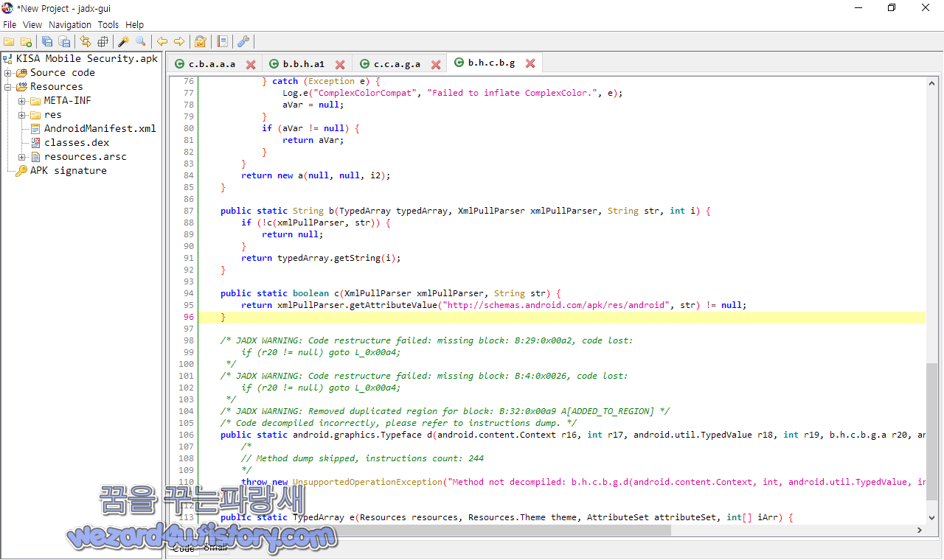Toggle the Sync with editor arrows icon

[x=86, y=42]
